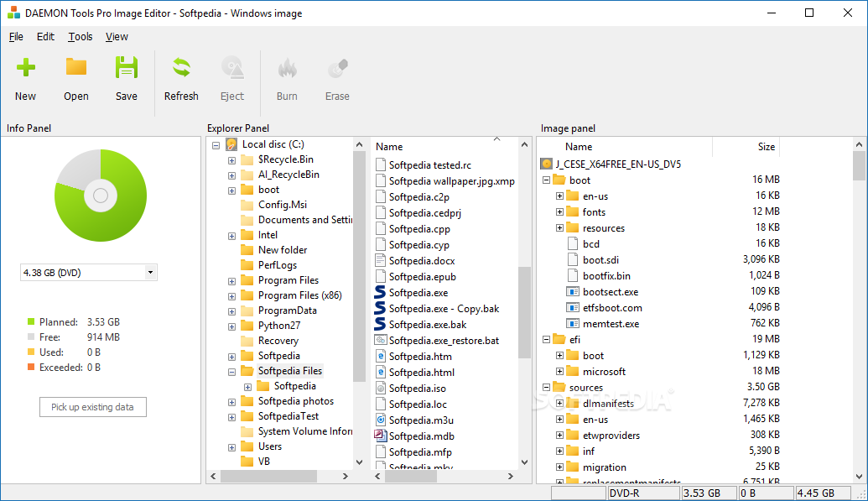Select the Softpedia.exe file icon

click(380, 292)
